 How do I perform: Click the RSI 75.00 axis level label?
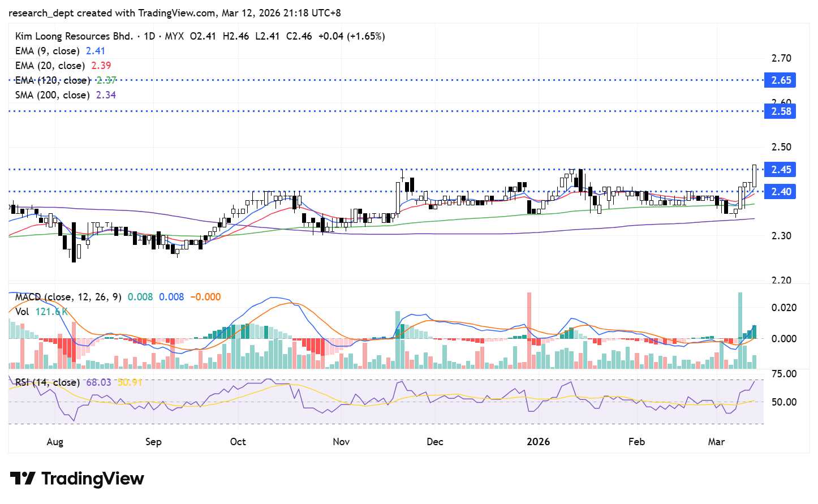(x=784, y=374)
